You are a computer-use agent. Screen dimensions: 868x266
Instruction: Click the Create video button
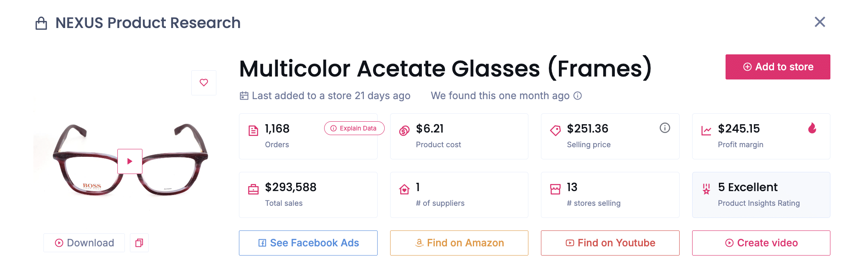(x=761, y=243)
